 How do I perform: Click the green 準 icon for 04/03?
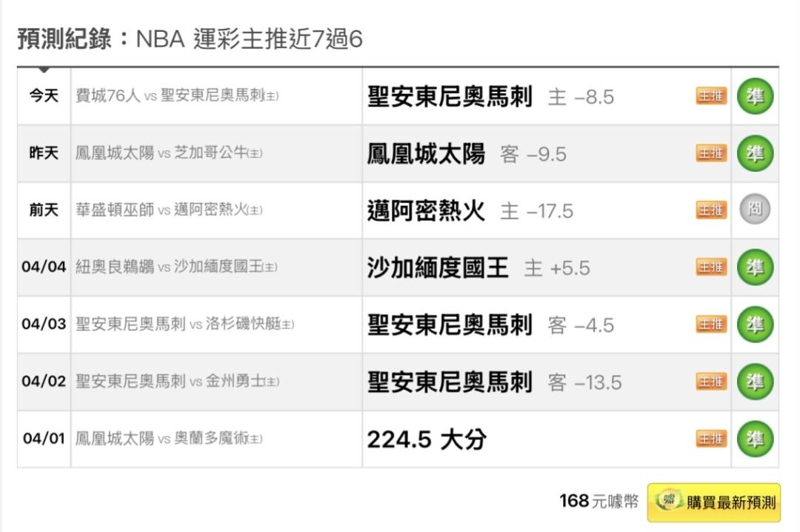(x=755, y=325)
